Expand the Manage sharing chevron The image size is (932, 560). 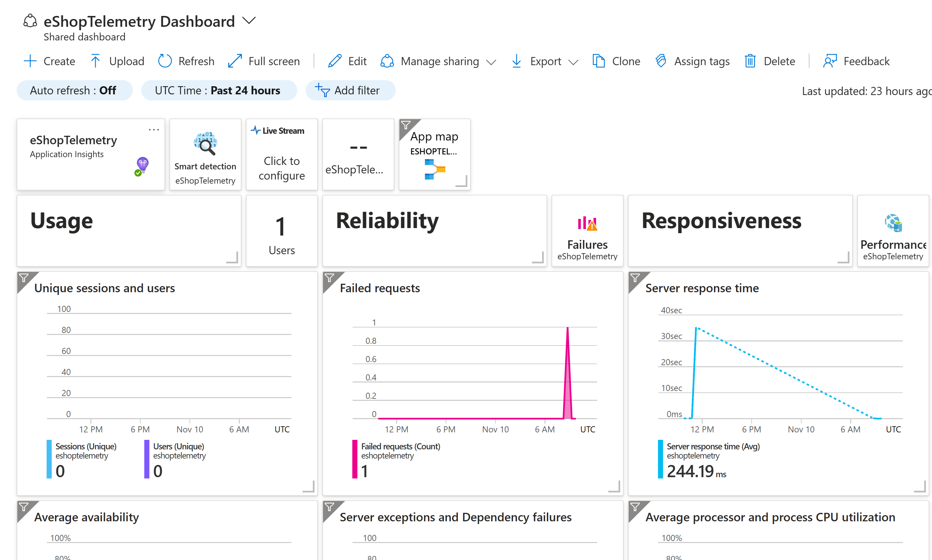[491, 62]
